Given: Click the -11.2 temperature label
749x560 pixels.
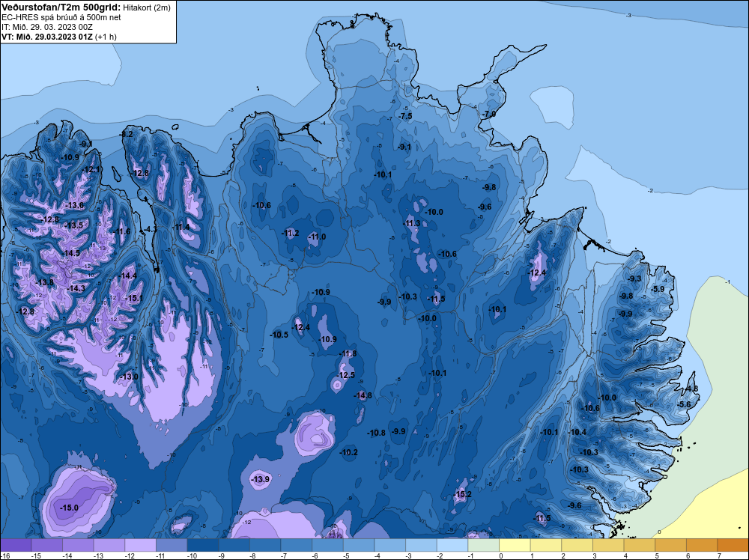Looking at the screenshot, I should [x=291, y=233].
